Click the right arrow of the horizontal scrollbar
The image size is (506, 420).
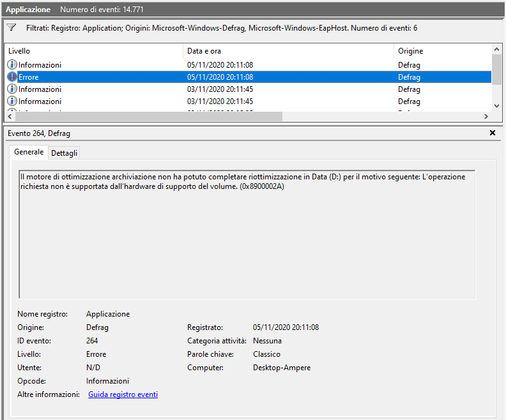(486, 117)
